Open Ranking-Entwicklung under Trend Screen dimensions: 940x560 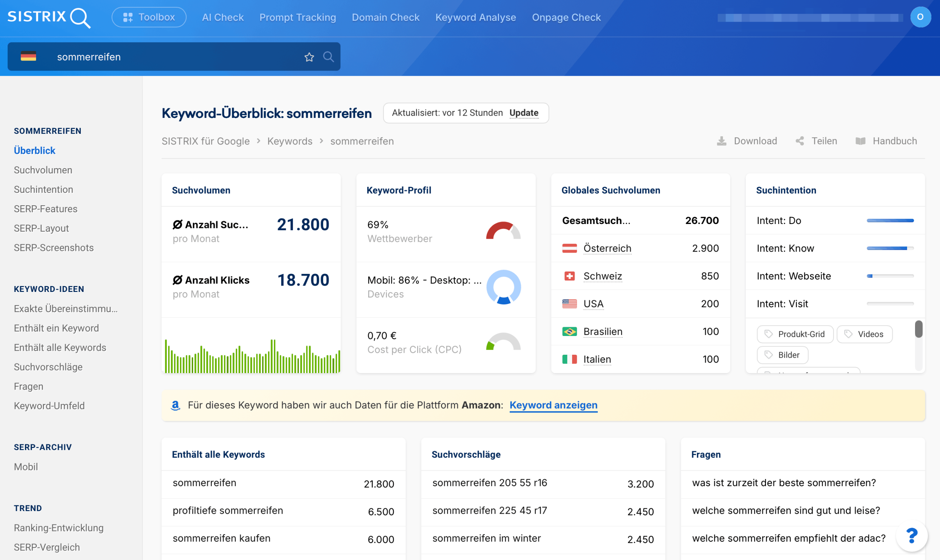[x=59, y=528]
